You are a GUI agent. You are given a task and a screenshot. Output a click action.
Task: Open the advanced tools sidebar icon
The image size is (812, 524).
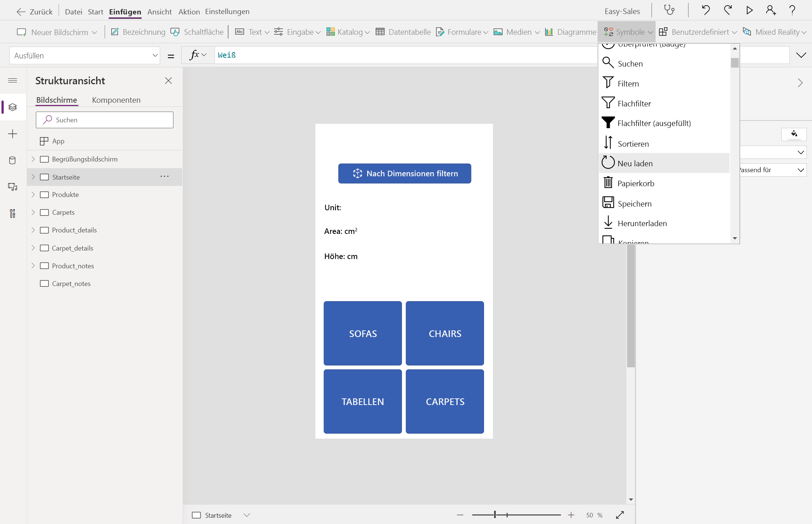13,214
